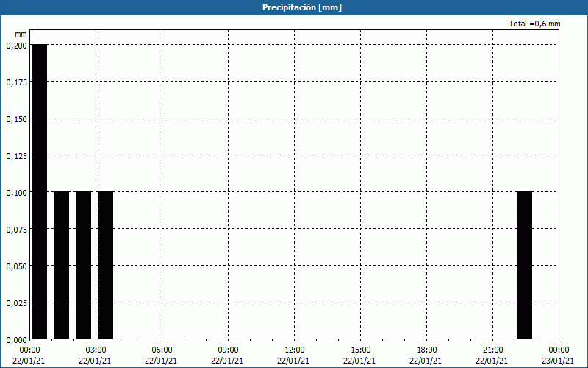Select the precipitation bar near 22:00
This screenshot has height=368, width=588.
coord(524,265)
